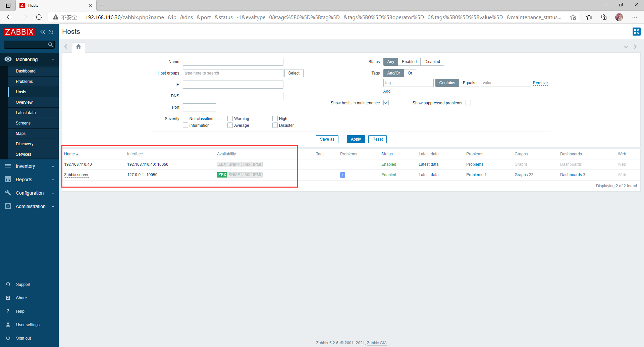Collapse the Monitoring menu section
644x347 pixels.
coord(53,60)
